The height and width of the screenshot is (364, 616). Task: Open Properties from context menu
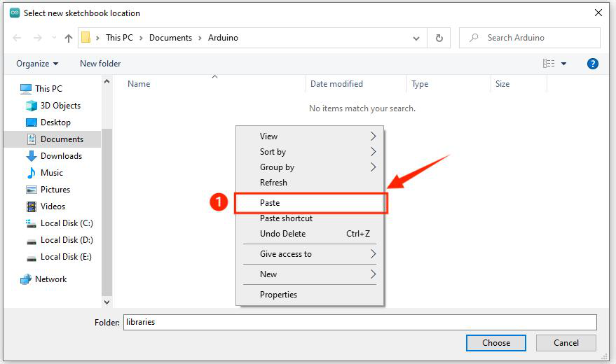pos(310,295)
